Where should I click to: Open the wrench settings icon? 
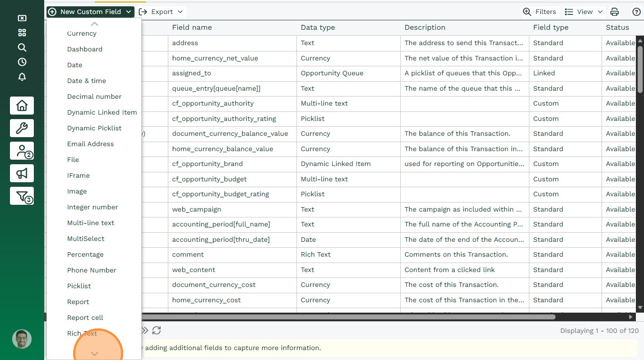point(22,129)
